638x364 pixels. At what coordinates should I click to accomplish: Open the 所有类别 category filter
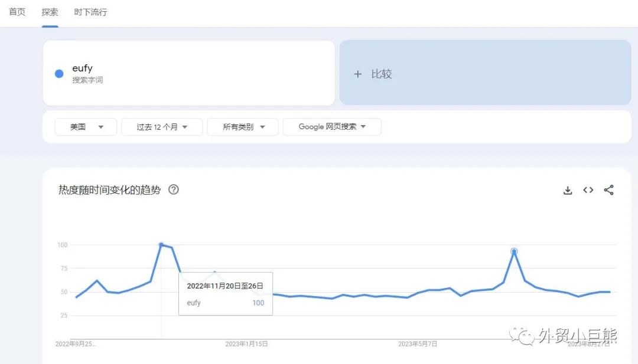tap(243, 127)
